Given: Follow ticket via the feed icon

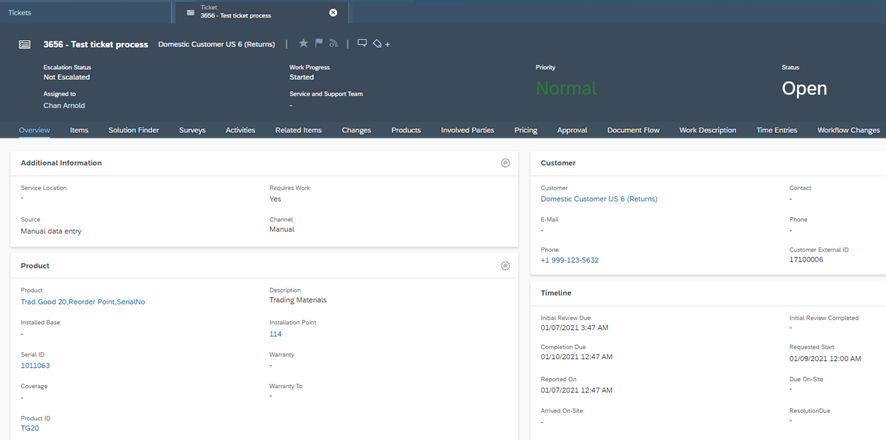Looking at the screenshot, I should coord(333,43).
